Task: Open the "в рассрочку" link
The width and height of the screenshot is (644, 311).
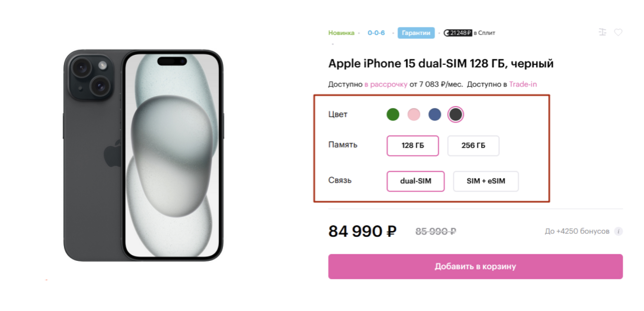Action: click(x=385, y=84)
